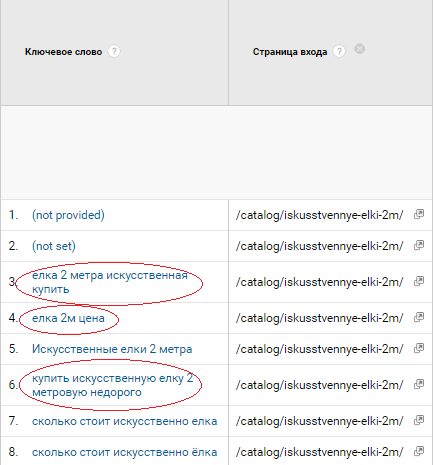Viewport: 433px width, 465px height.
Task: Remove the Страница входа dimension
Action: point(359,49)
